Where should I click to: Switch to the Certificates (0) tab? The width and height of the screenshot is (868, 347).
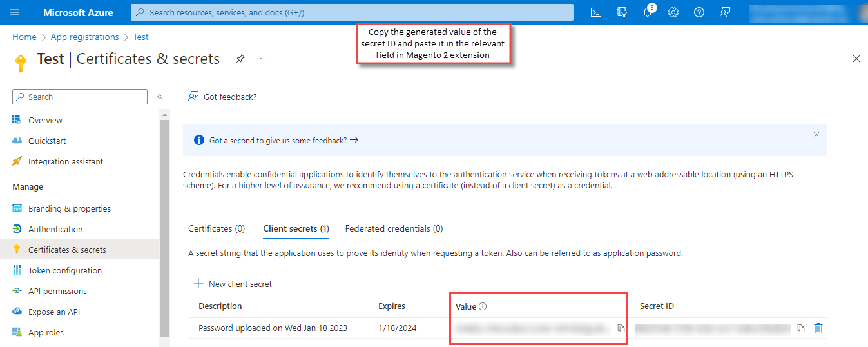(x=217, y=228)
